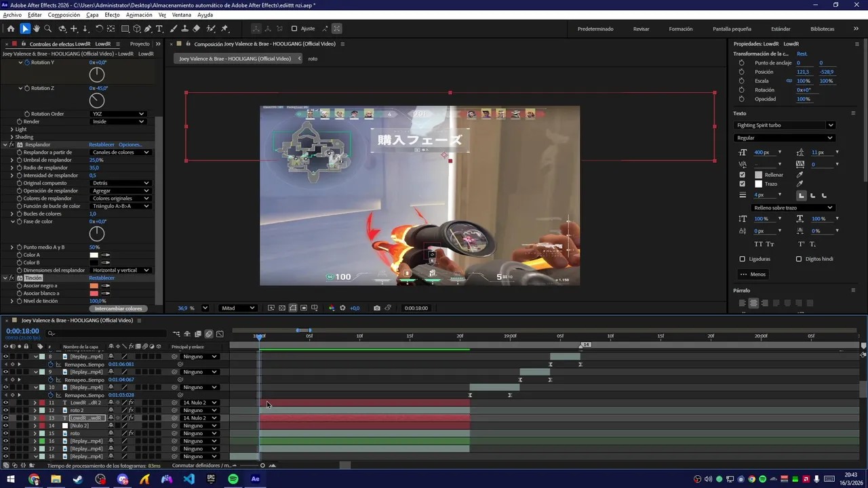Open the Efecto menu

[x=112, y=15]
